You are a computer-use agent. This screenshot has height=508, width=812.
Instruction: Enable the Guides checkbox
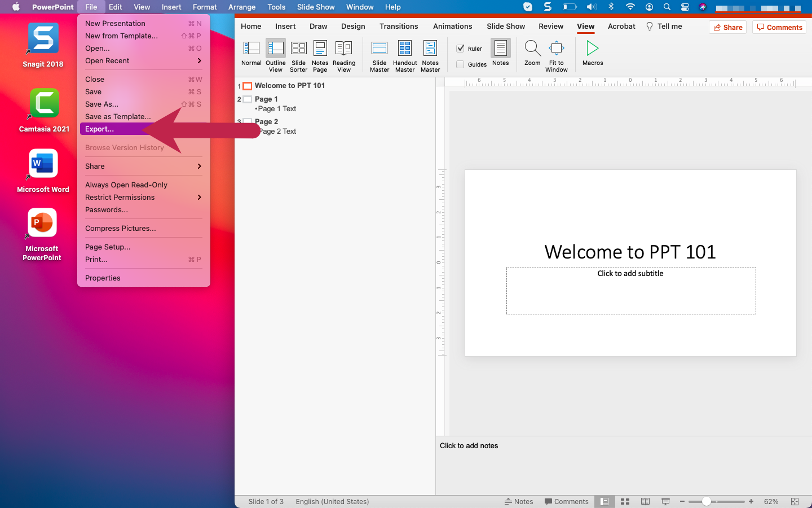pyautogui.click(x=461, y=64)
